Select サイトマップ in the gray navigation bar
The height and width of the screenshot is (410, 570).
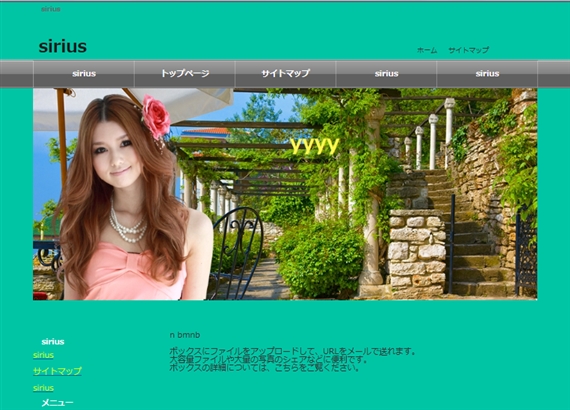pos(285,73)
